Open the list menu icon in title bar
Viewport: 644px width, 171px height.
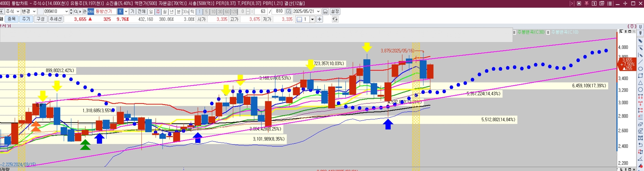click(x=609, y=3)
